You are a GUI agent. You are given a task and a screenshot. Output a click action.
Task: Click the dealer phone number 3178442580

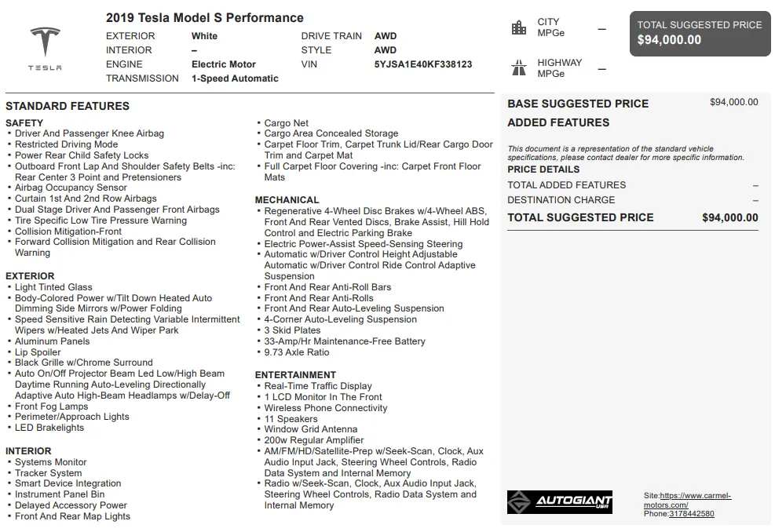click(x=691, y=514)
